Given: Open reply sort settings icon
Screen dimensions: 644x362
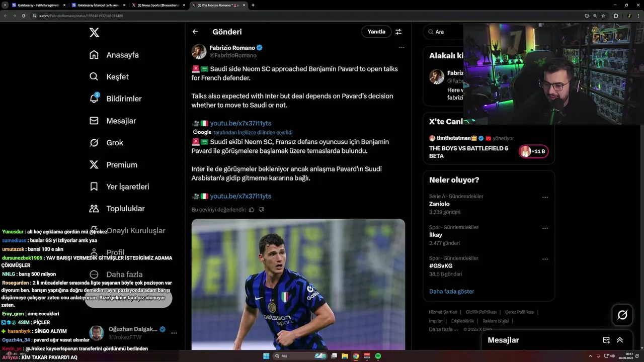Looking at the screenshot, I should (x=398, y=32).
